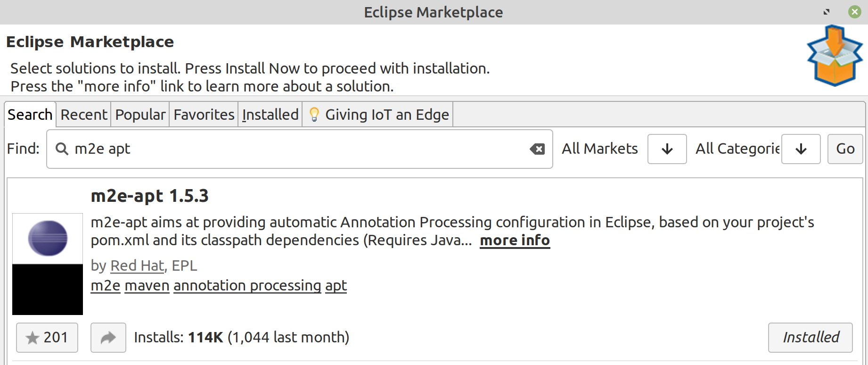The height and width of the screenshot is (365, 868).
Task: Click the magnifier icon in the Find box
Action: pyautogui.click(x=62, y=149)
